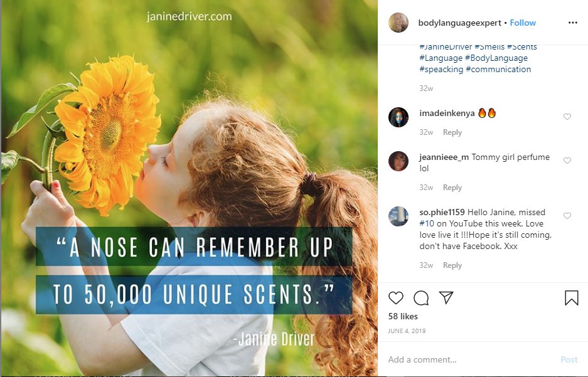The image size is (588, 377).
Task: Open the comment bubble icon
Action: pyautogui.click(x=421, y=298)
